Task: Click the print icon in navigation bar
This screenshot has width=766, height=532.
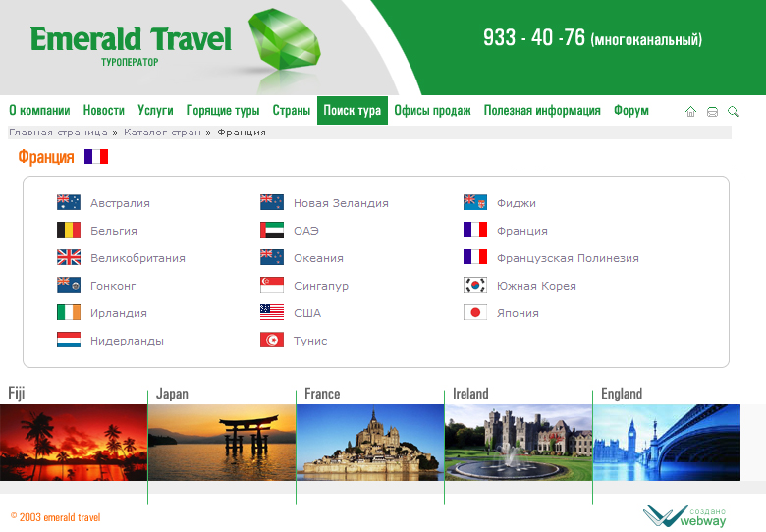Action: tap(712, 112)
